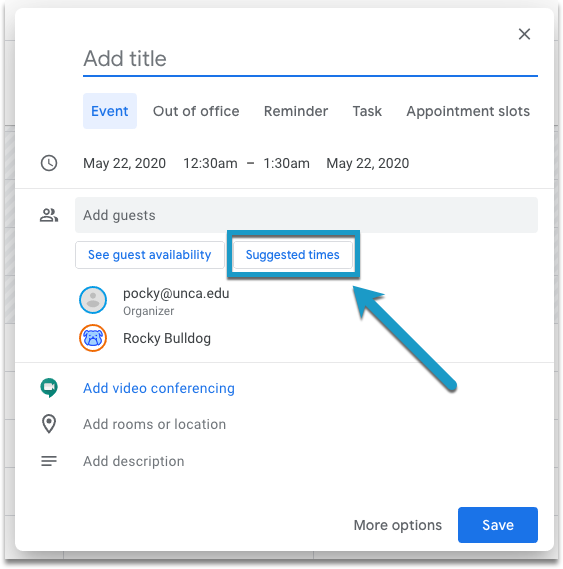The height and width of the screenshot is (569, 563).
Task: Open the Appointment slots tab
Action: [468, 111]
